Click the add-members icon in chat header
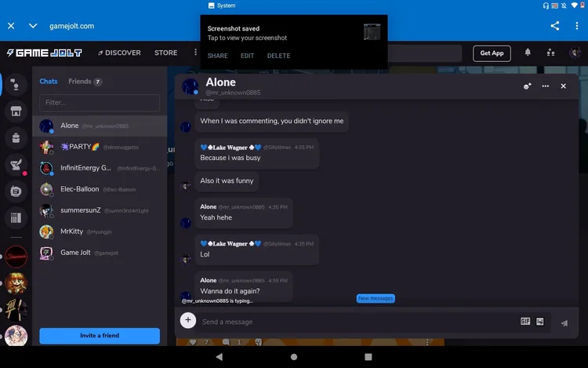Screen dimensions: 588x368 [528, 86]
